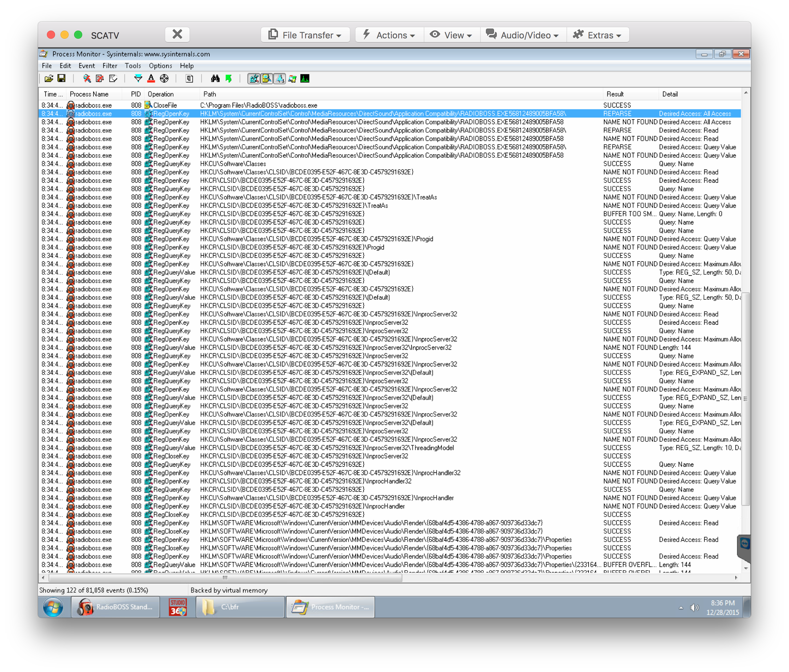789x672 pixels.
Task: Select the ThreadingModel RegQueryValue row
Action: pos(390,448)
